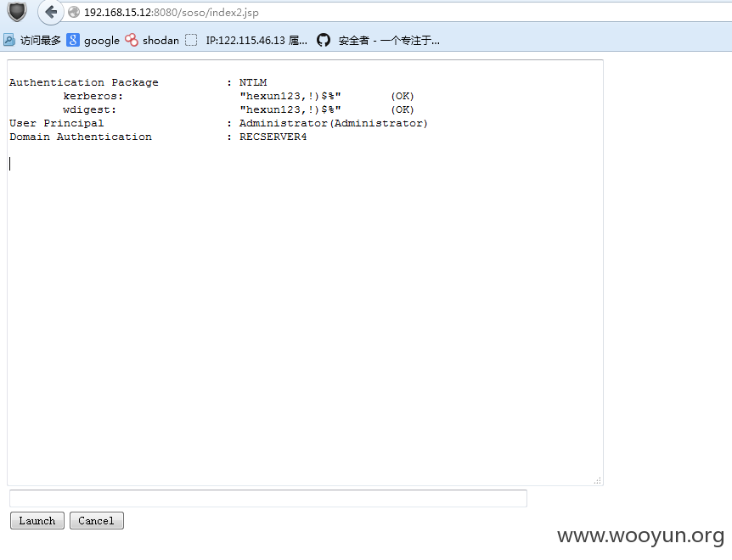The width and height of the screenshot is (732, 560).
Task: Go back with the back arrow button
Action: pos(50,12)
